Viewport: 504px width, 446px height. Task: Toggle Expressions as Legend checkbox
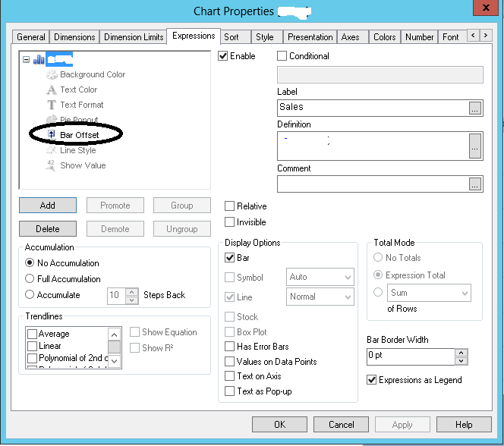tap(372, 380)
